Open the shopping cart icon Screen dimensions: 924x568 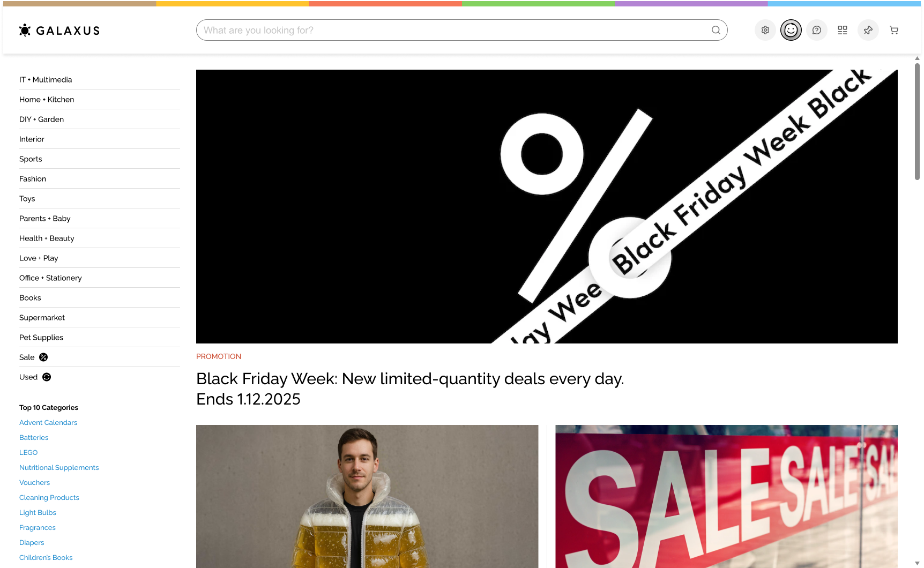[894, 30]
